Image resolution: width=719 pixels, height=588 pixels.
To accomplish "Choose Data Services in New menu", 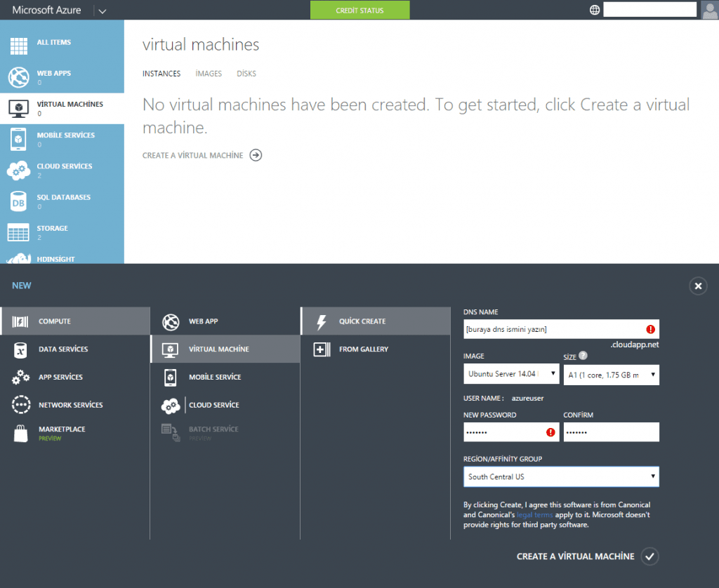I will click(x=63, y=349).
